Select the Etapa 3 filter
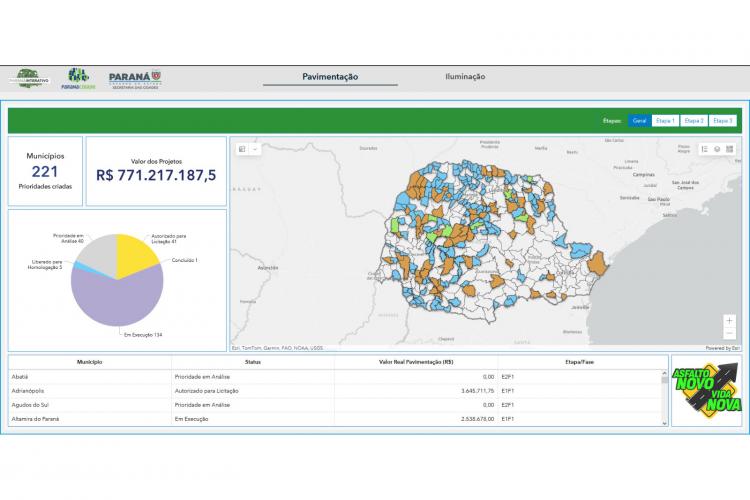750x500 pixels. click(723, 121)
